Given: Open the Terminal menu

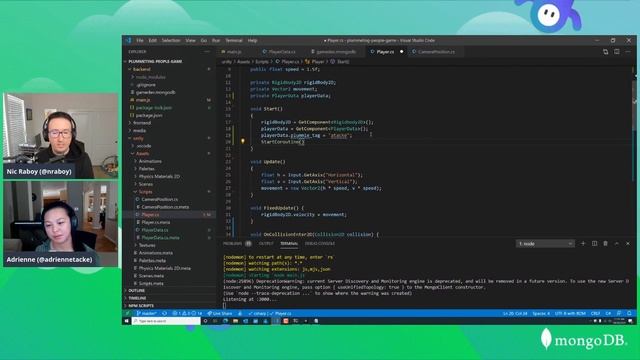Looking at the screenshot, I should (x=234, y=40).
